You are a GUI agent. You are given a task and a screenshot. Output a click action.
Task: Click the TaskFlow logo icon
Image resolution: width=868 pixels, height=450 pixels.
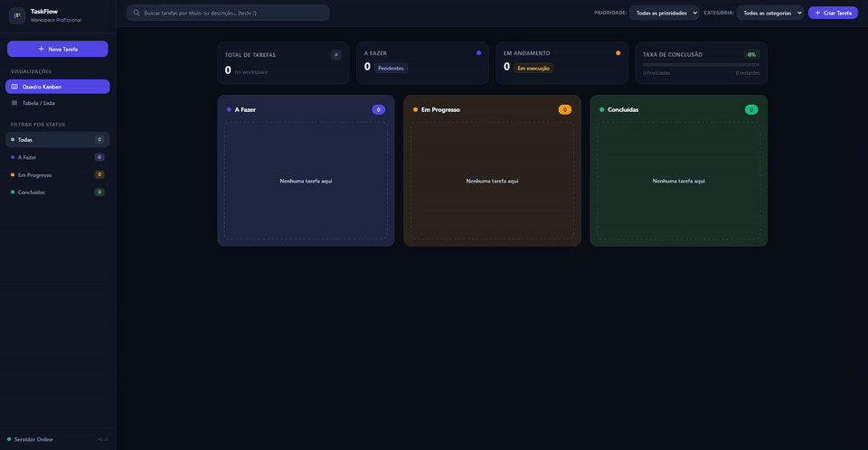pyautogui.click(x=17, y=15)
